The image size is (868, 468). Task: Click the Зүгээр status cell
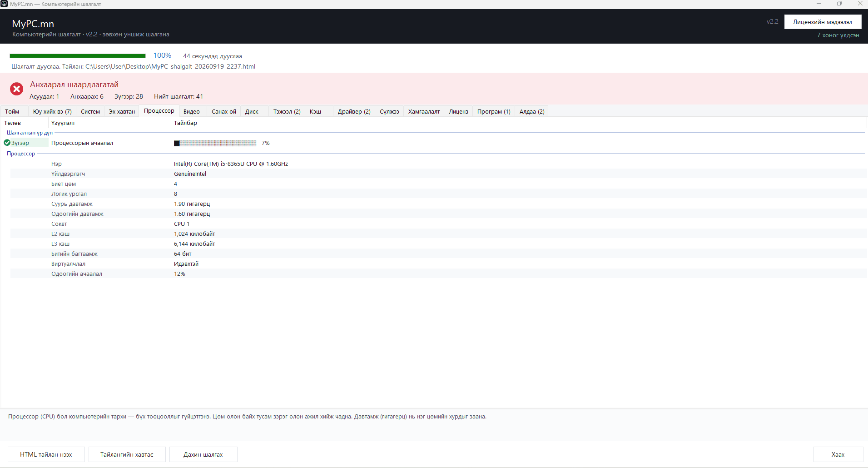click(25, 143)
